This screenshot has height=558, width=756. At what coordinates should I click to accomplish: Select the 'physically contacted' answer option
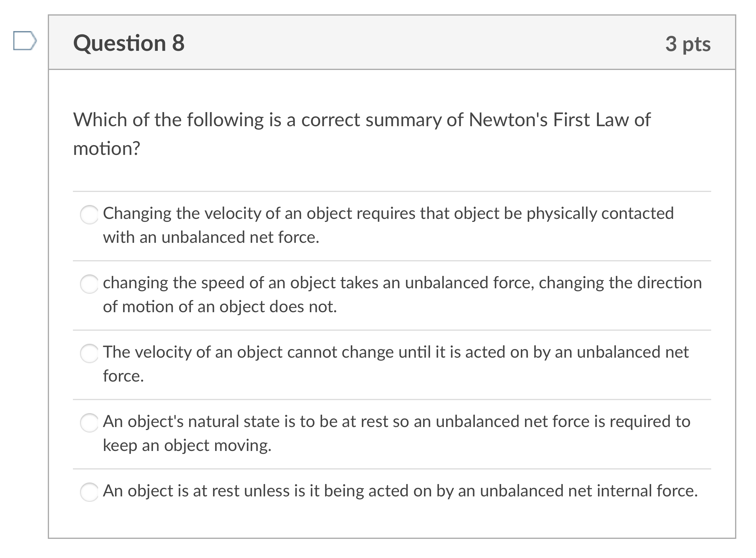(x=89, y=215)
